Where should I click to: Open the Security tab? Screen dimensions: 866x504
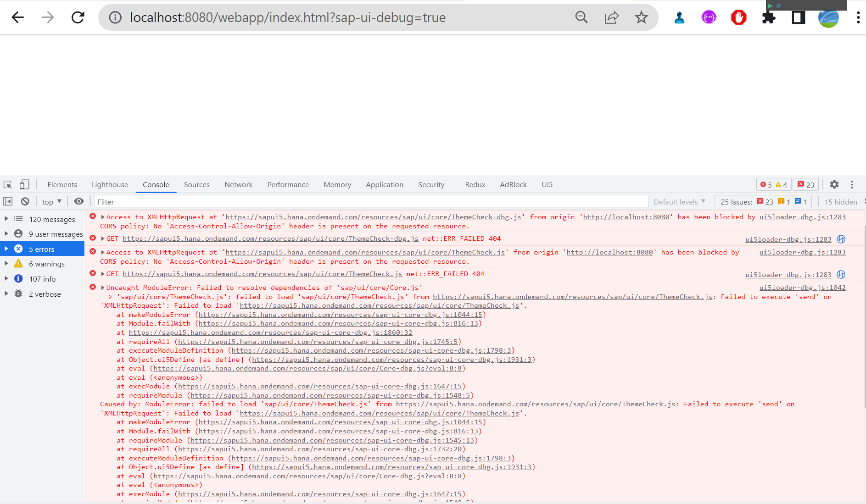coord(431,184)
